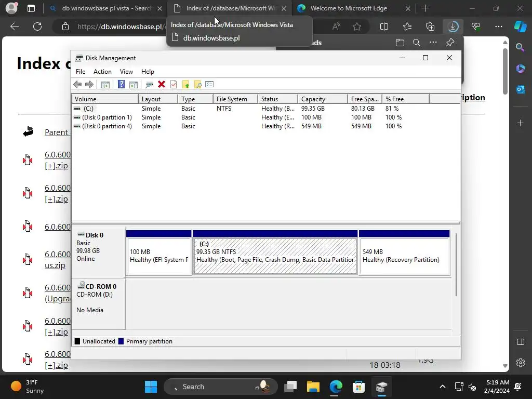
Task: Select the (Disk 0 partition 1) volume row
Action: pyautogui.click(x=265, y=117)
